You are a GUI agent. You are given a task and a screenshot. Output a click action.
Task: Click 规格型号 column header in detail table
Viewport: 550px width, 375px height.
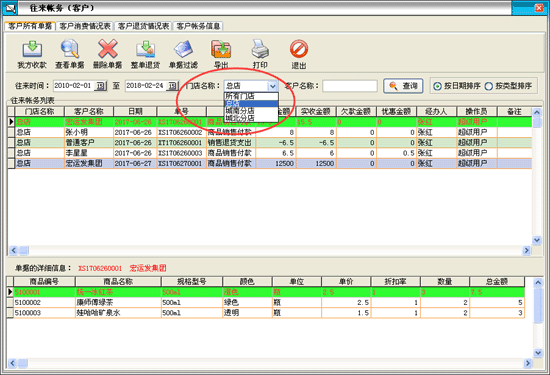[192, 281]
